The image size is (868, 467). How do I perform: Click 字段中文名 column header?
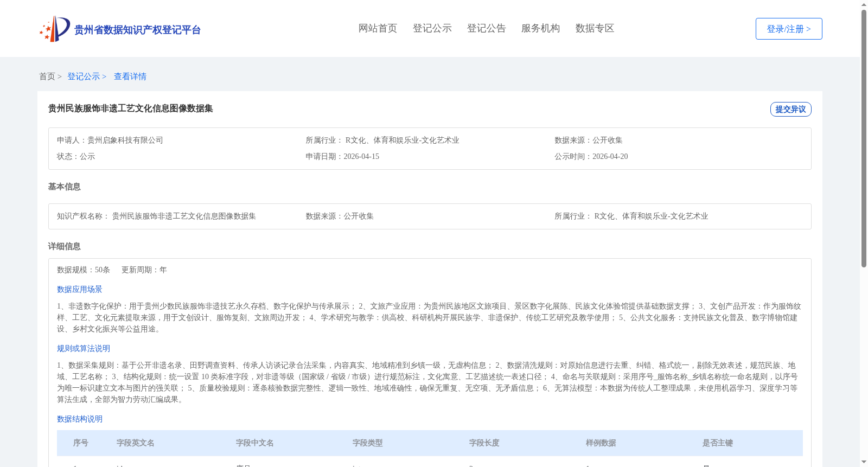255,443
